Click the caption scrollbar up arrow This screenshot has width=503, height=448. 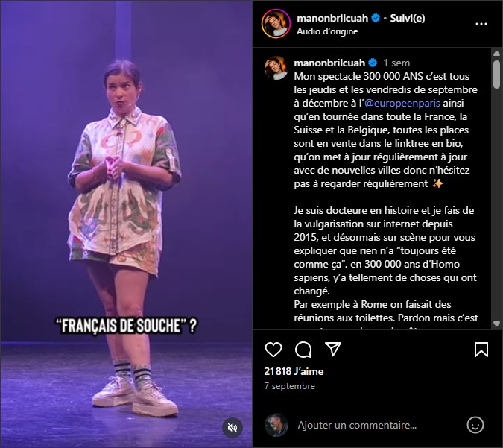tap(496, 53)
